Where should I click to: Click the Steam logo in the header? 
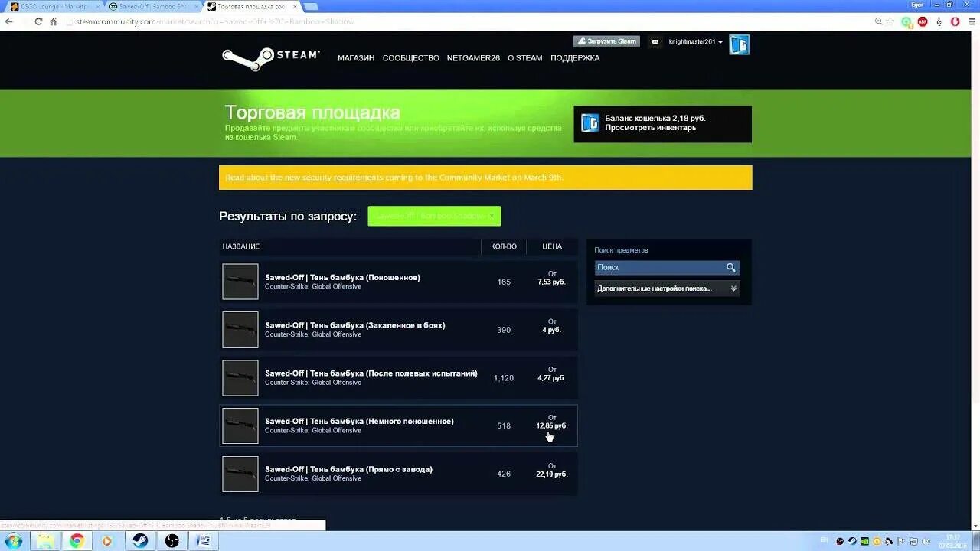(270, 58)
